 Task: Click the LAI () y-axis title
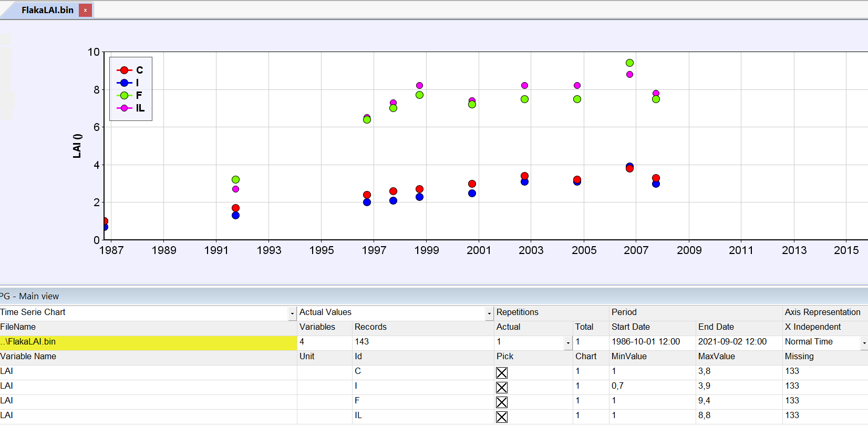coord(77,146)
